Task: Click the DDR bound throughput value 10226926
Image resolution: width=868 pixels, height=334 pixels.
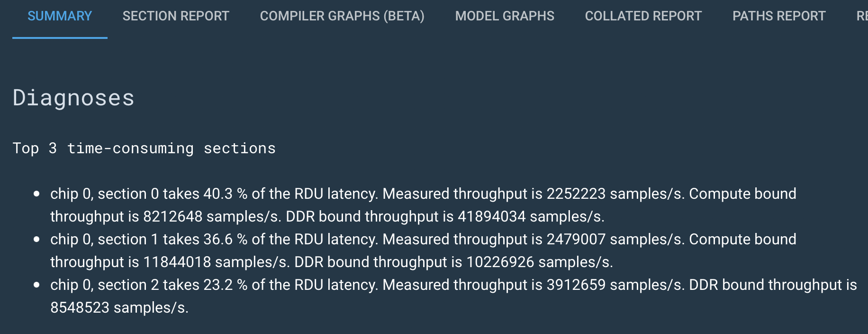Action: point(500,262)
